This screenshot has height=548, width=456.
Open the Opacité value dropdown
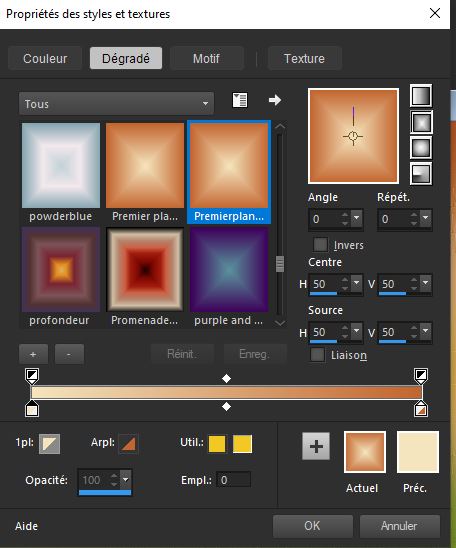(x=125, y=479)
